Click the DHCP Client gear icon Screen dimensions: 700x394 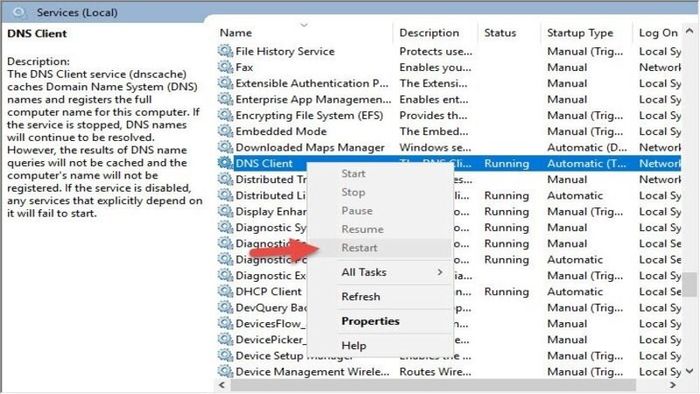225,292
